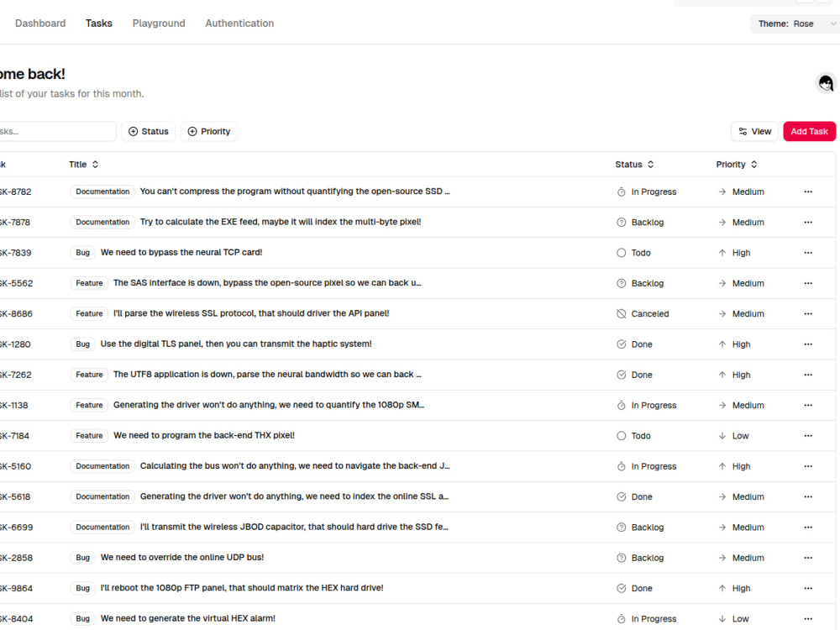
Task: Open the Status filter
Action: pos(149,132)
